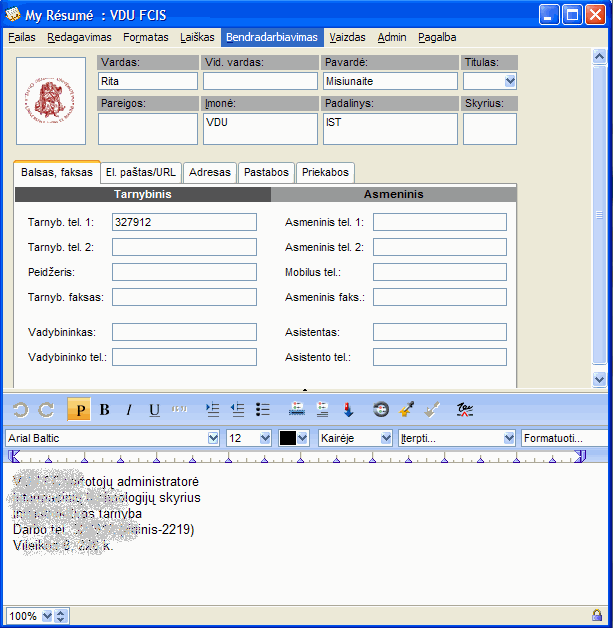Toggle italic text formatting
Viewport: 613px width, 628px height.
[x=128, y=410]
